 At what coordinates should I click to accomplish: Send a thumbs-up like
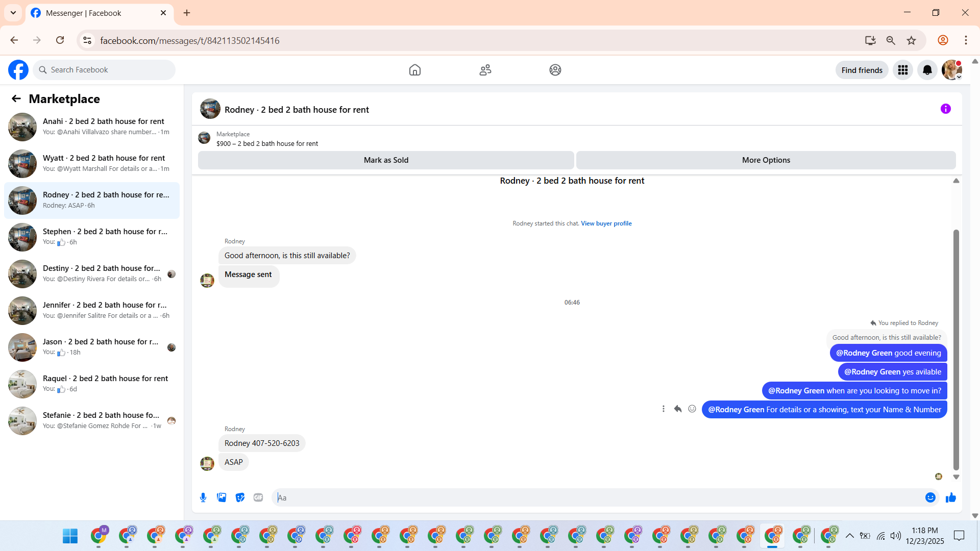pyautogui.click(x=950, y=497)
